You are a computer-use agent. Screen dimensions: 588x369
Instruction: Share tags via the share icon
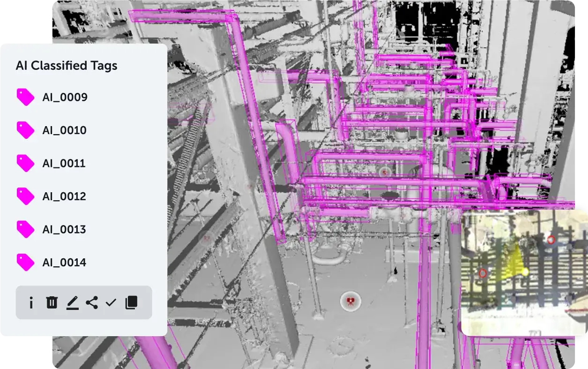pos(92,302)
